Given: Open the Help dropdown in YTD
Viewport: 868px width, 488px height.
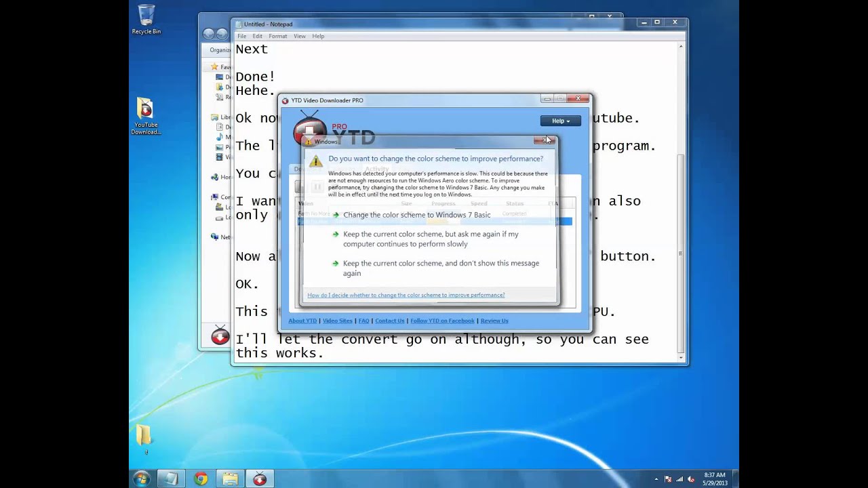Looking at the screenshot, I should pos(560,121).
